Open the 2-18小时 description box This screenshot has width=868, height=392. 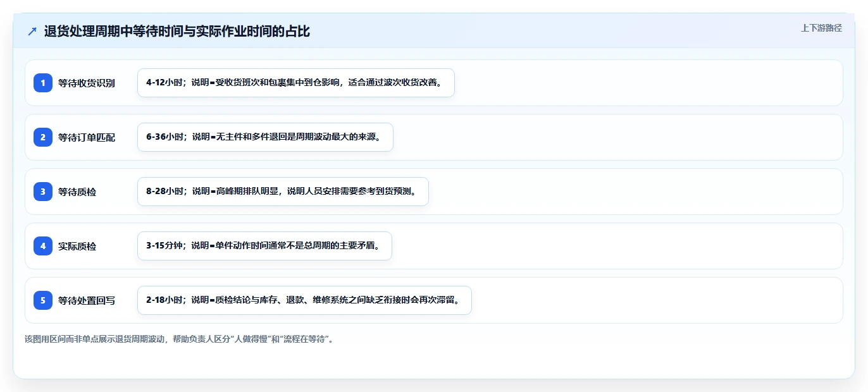(x=304, y=300)
